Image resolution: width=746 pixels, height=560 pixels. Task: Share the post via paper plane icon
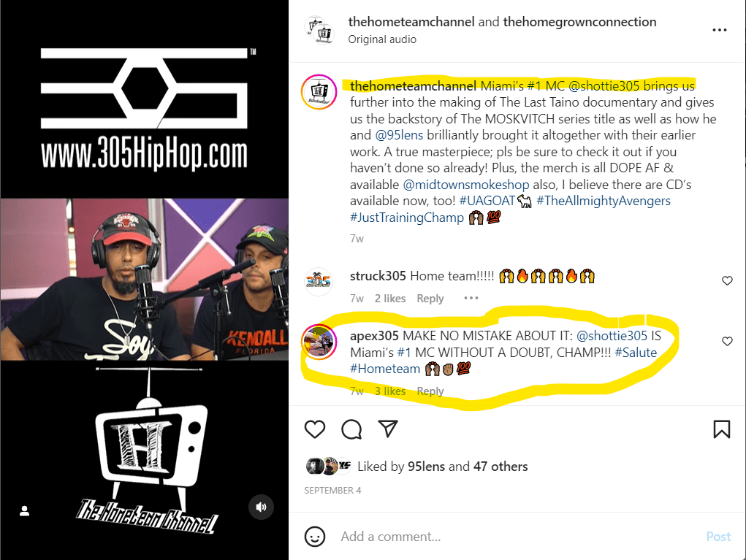[x=388, y=429]
